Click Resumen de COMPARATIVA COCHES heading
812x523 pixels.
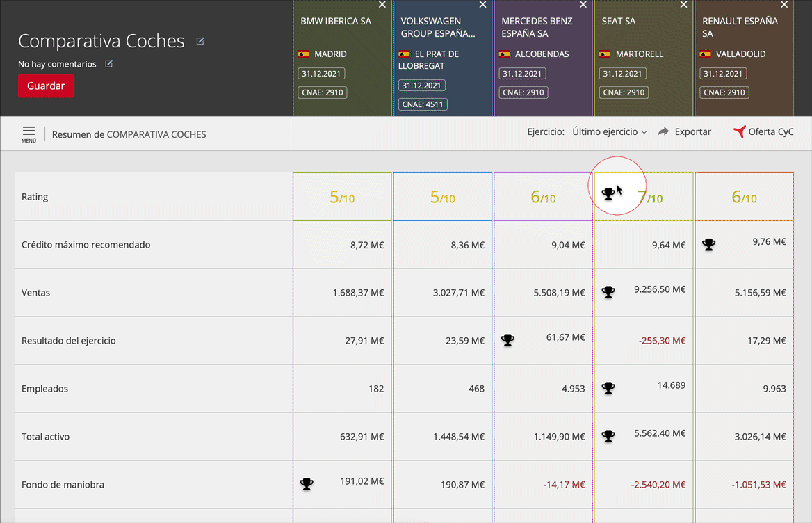tap(129, 135)
